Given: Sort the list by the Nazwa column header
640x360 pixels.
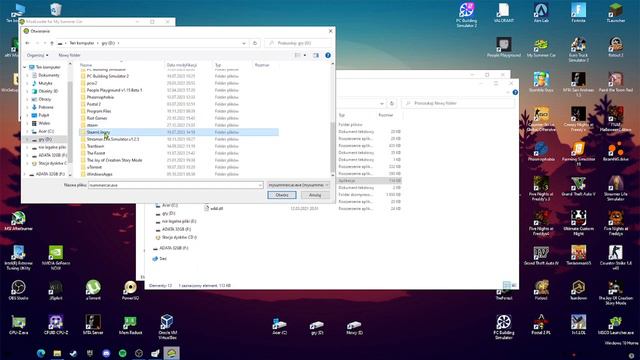Looking at the screenshot, I should pos(121,65).
